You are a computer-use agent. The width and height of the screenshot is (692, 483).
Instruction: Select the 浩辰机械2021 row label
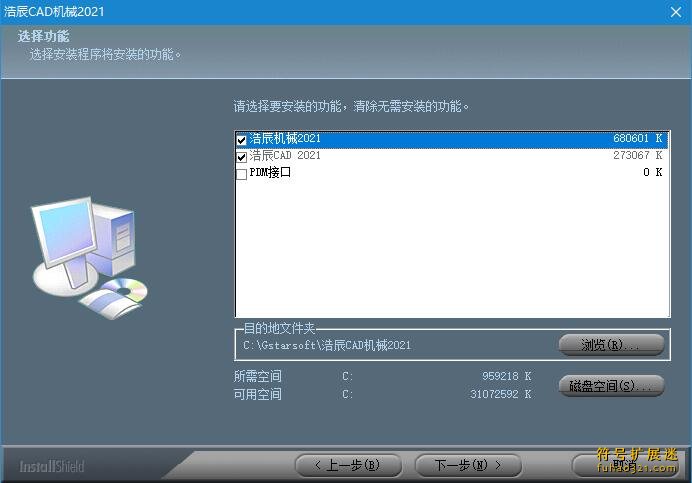[x=285, y=139]
